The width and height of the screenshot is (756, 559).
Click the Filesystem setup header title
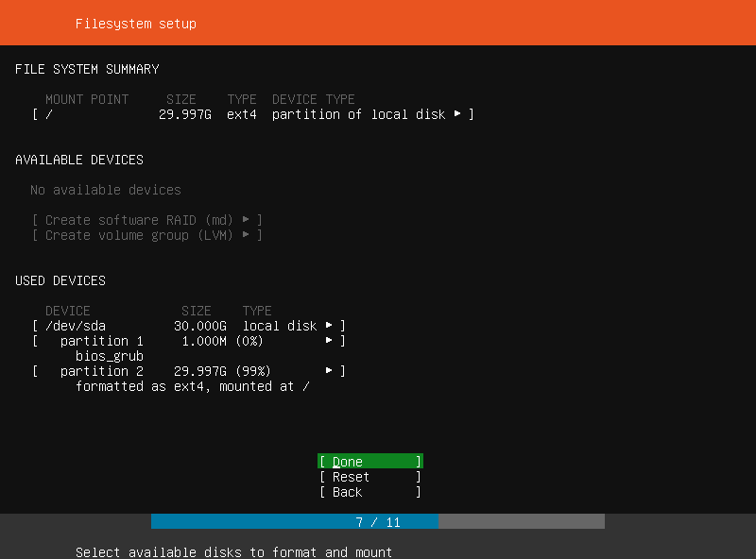pos(136,24)
